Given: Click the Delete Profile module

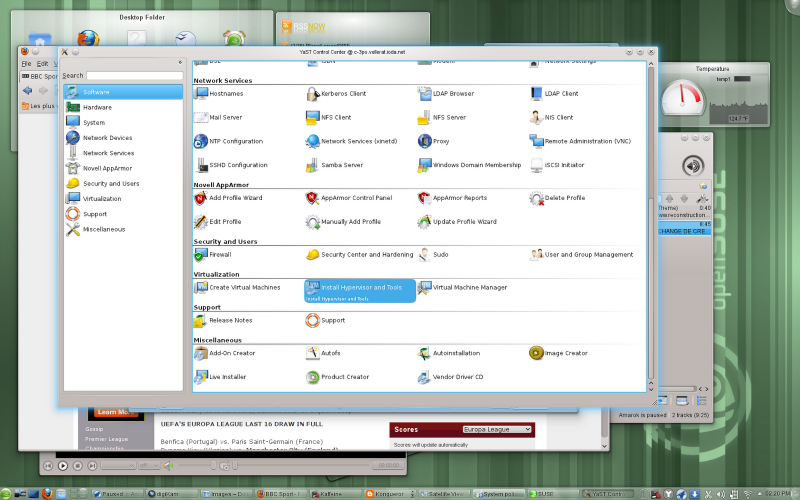Looking at the screenshot, I should pyautogui.click(x=557, y=198).
